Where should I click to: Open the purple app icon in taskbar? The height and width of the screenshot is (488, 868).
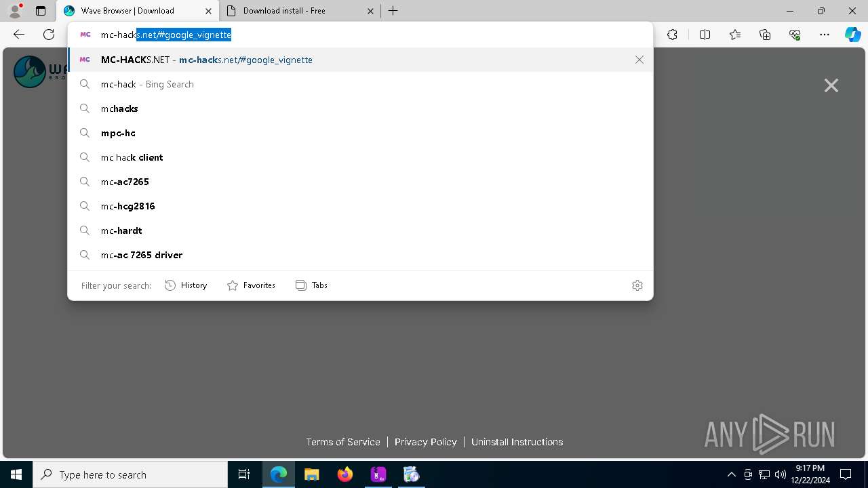[x=378, y=474]
